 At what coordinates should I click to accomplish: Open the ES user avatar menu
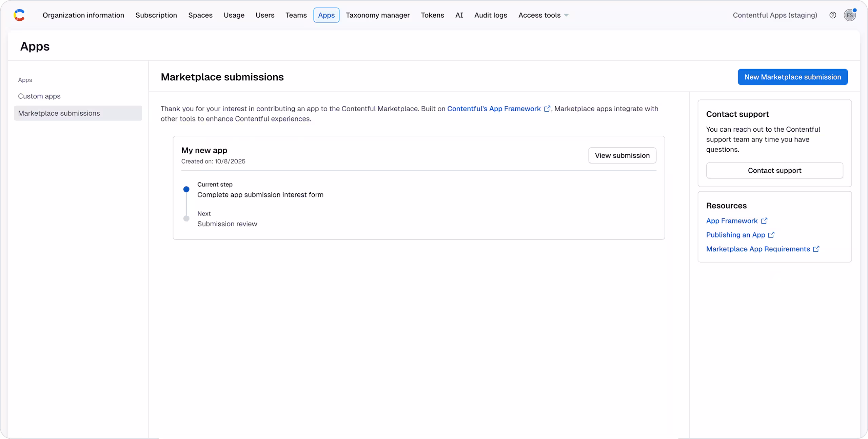pyautogui.click(x=850, y=15)
